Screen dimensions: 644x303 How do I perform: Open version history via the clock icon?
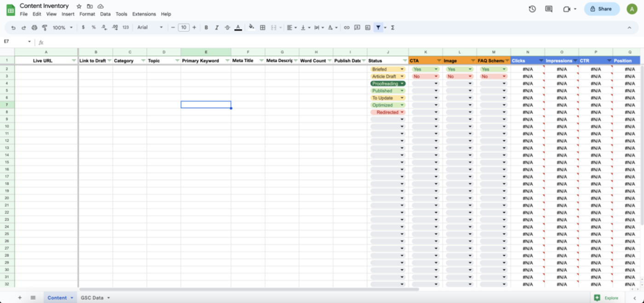(532, 8)
